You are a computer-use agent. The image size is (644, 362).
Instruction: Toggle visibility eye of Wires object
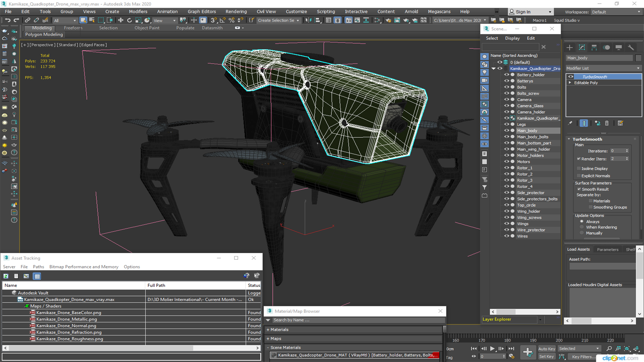point(506,236)
